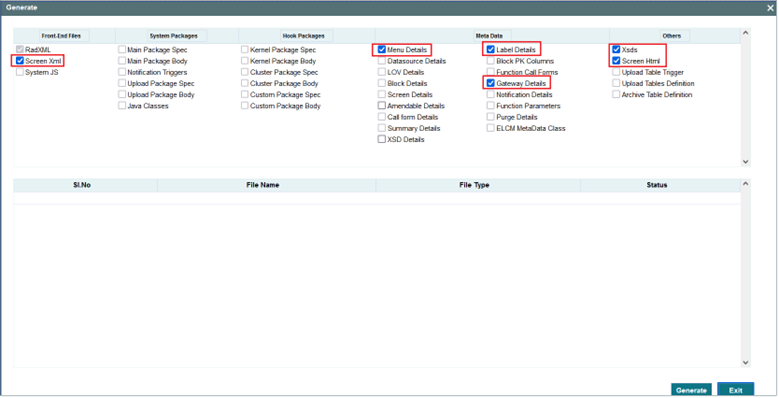Tick Upload Package Spec checkbox
The height and width of the screenshot is (398, 779).
(x=122, y=83)
